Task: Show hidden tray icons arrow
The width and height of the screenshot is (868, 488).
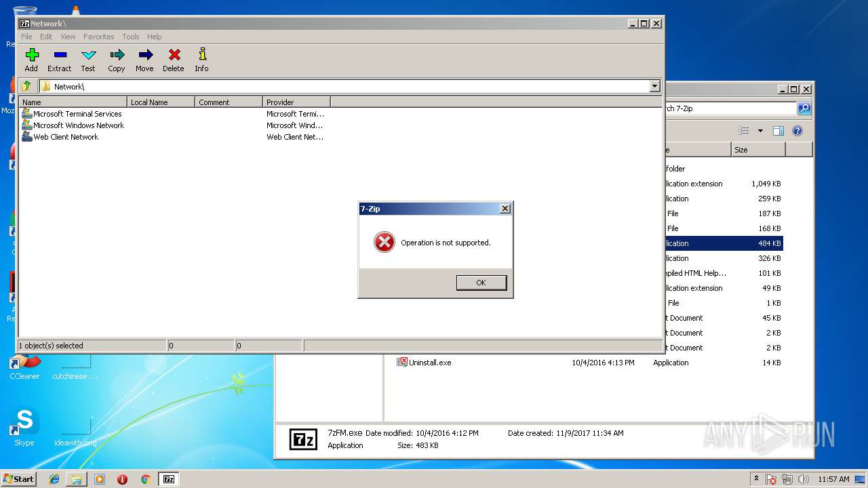Action: [x=756, y=479]
